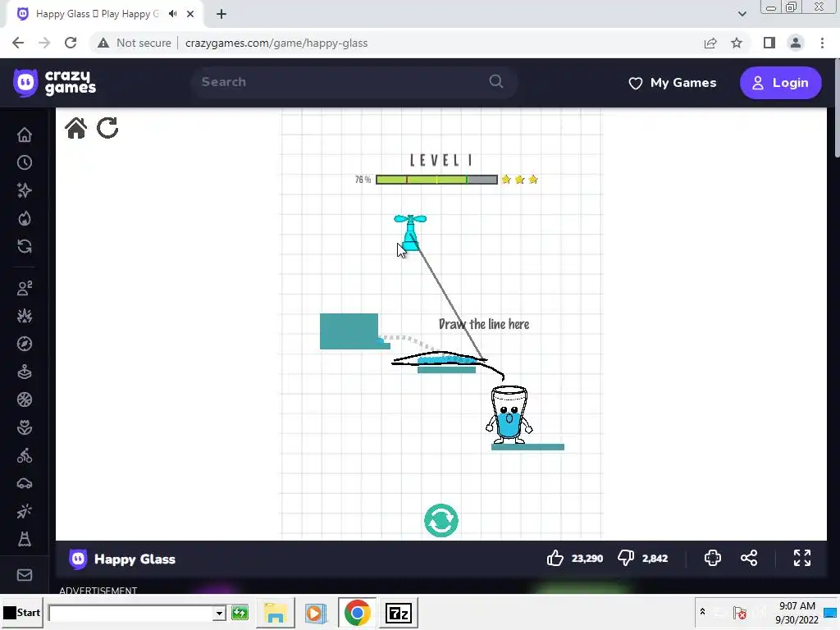Open action category icon in sidebar
840x630 pixels.
(25, 316)
